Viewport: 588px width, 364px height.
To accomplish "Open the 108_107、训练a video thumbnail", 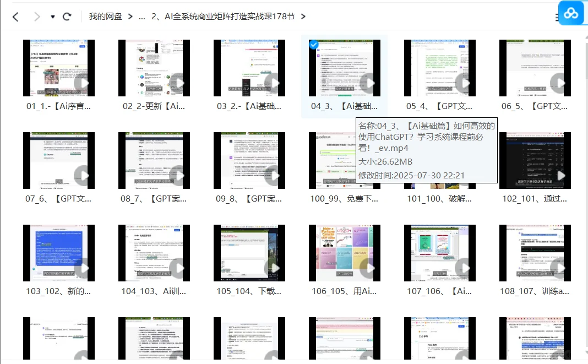I will pos(535,253).
